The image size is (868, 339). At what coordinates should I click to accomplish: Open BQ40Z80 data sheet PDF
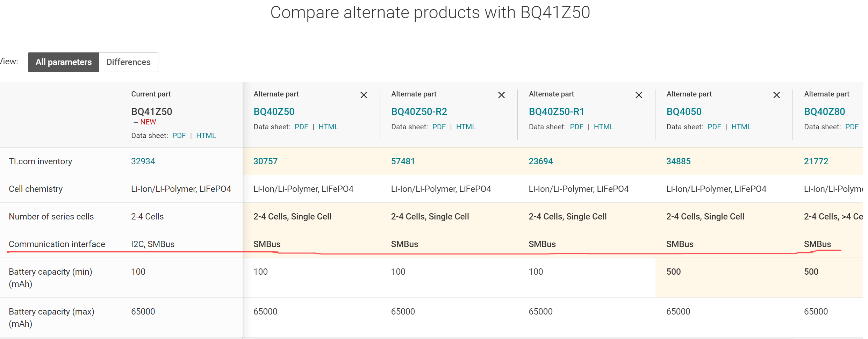tap(852, 127)
